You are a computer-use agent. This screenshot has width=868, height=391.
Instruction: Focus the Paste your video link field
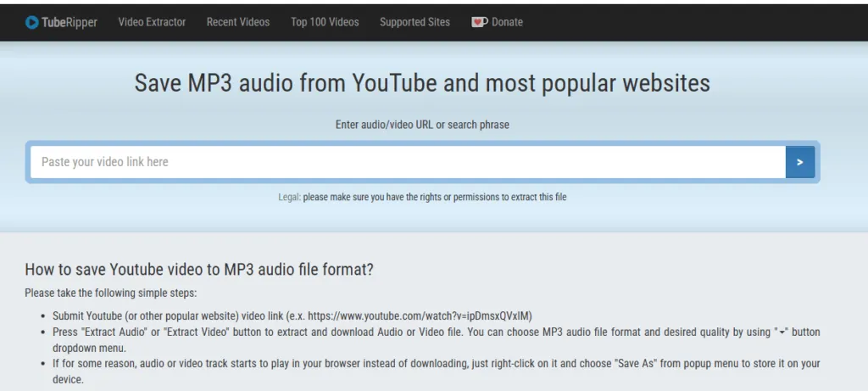[x=408, y=162]
